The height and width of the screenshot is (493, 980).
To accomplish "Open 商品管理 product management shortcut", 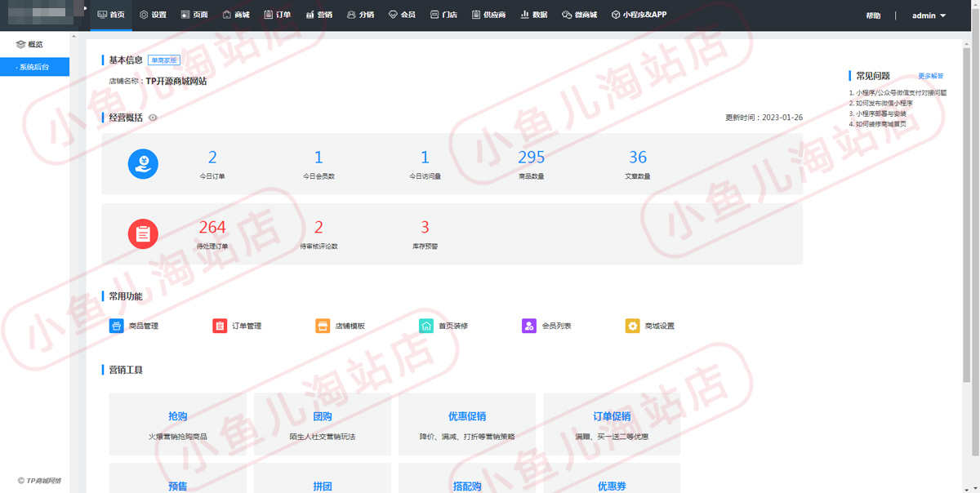I will [x=134, y=326].
